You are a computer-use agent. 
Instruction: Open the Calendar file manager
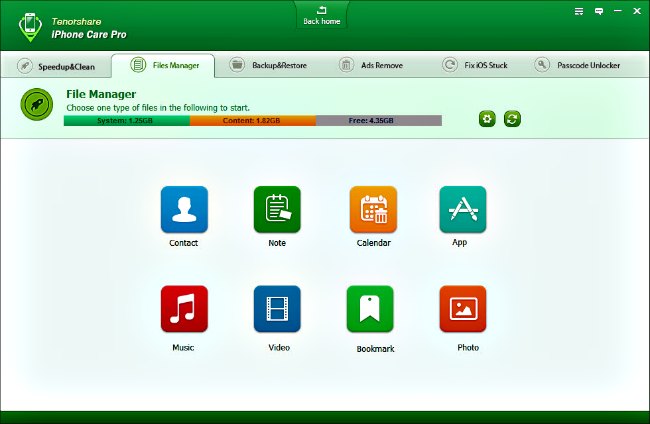(x=373, y=209)
